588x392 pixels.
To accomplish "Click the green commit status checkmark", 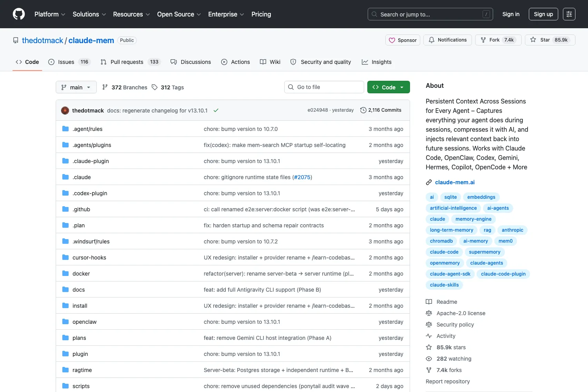I will [x=216, y=111].
